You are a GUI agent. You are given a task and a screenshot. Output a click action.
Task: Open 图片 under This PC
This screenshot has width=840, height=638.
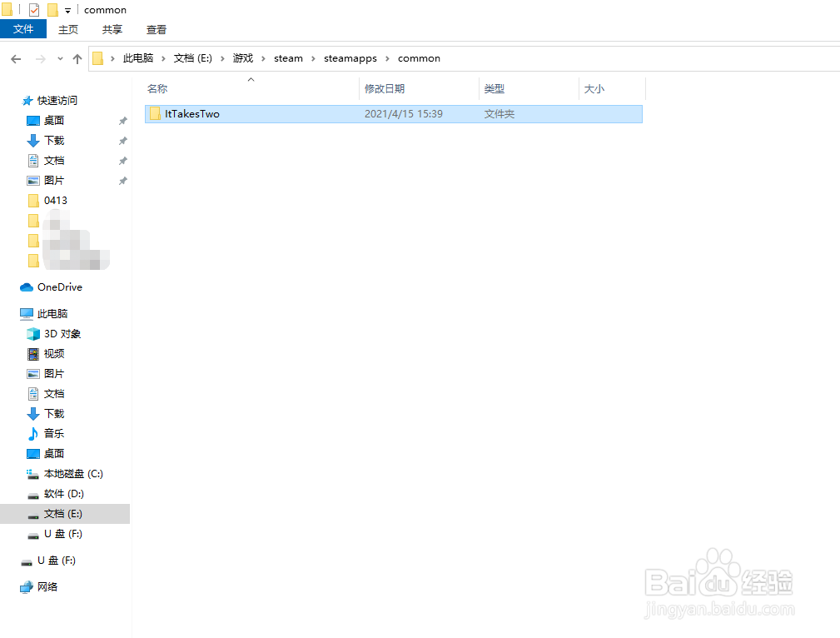[54, 374]
